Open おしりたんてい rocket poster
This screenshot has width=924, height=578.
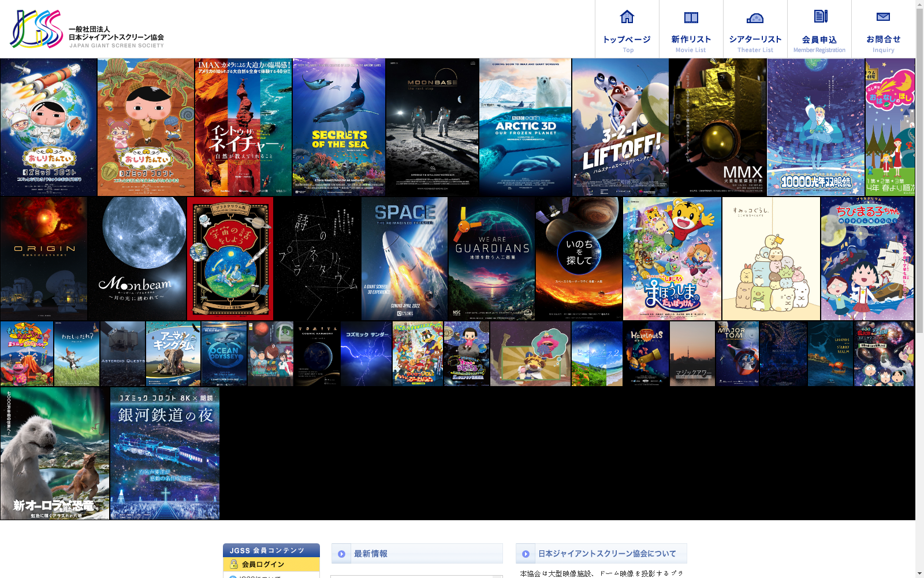49,127
